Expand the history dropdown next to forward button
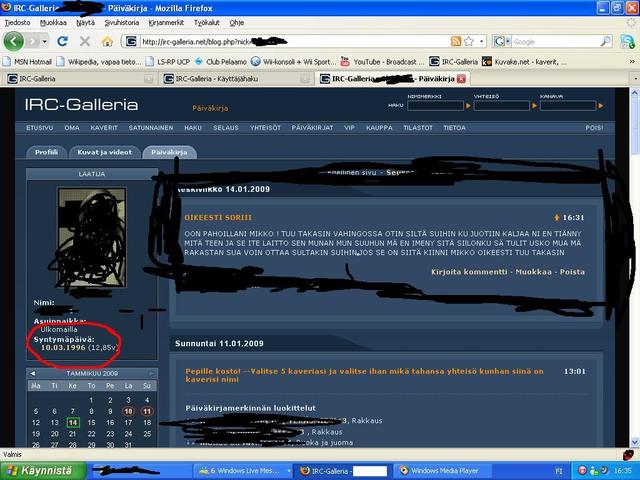The height and width of the screenshot is (480, 640). pos(44,42)
